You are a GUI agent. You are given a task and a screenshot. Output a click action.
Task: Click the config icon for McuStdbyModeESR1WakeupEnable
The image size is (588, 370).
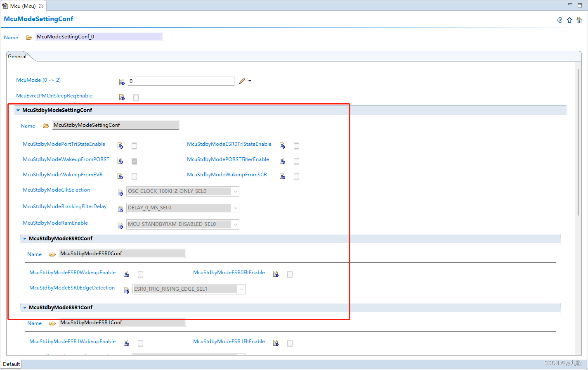click(x=126, y=343)
